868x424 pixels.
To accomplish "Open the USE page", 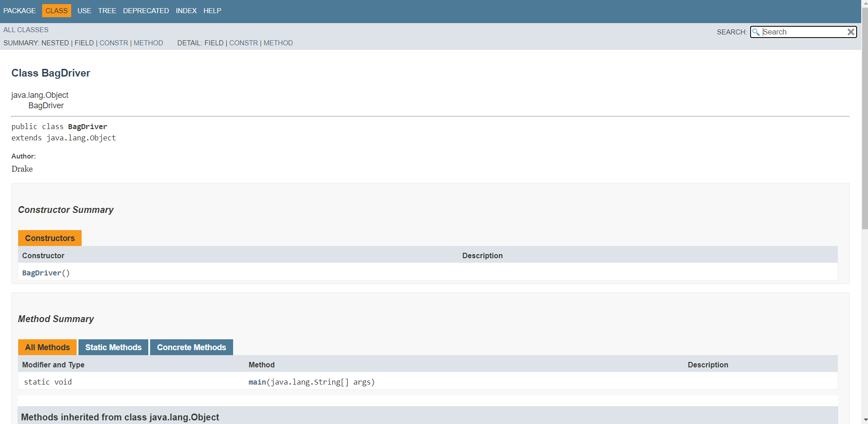I will pyautogui.click(x=84, y=10).
